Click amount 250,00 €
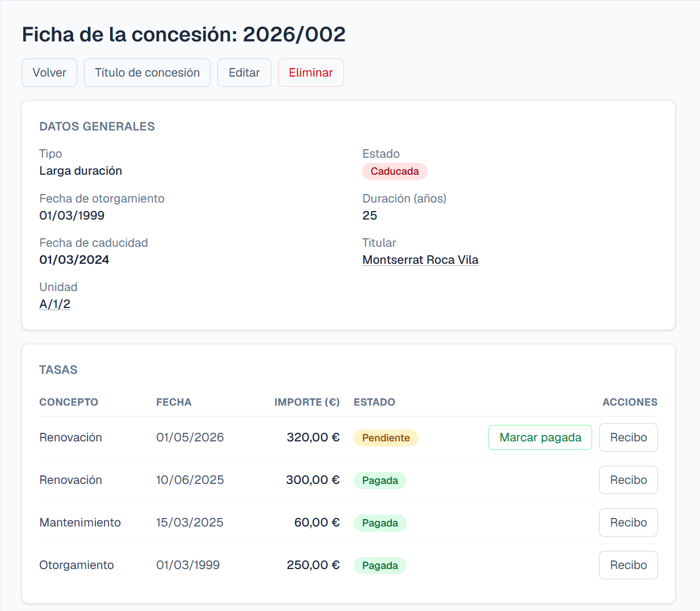 (x=313, y=565)
